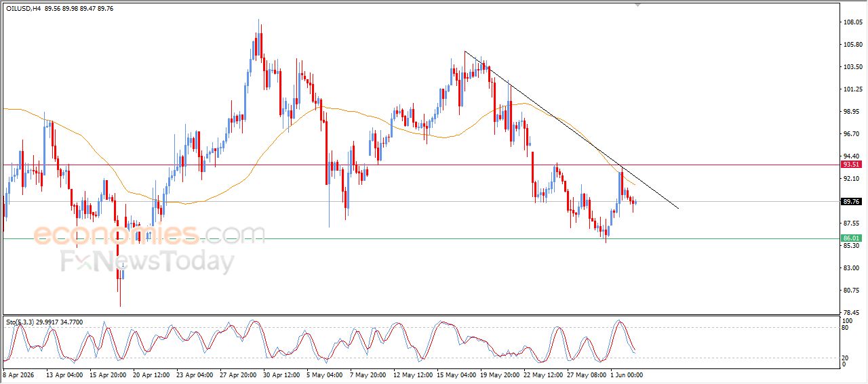Click the 7 May 20:00 time label

point(368,375)
